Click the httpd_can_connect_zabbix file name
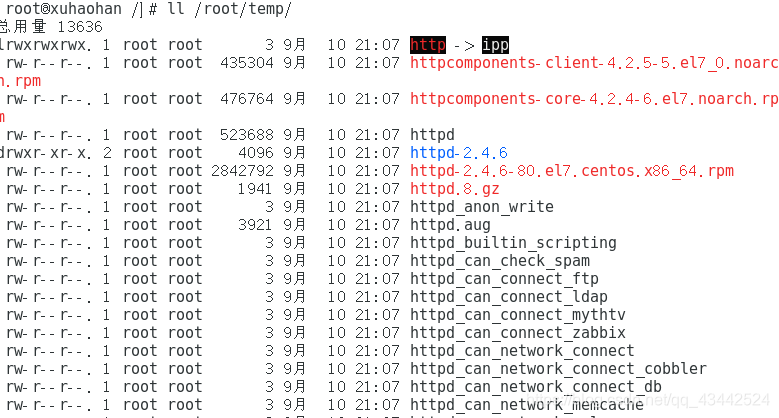This screenshot has width=779, height=418. 518,333
